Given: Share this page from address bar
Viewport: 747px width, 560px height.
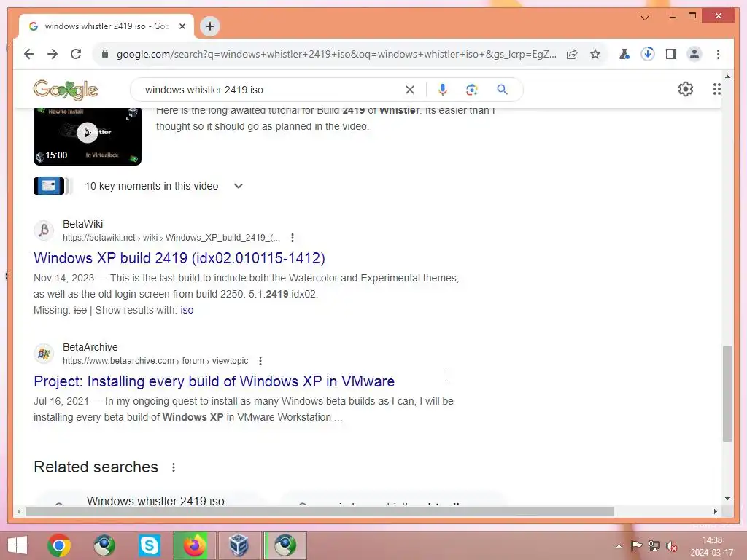Looking at the screenshot, I should [572, 54].
